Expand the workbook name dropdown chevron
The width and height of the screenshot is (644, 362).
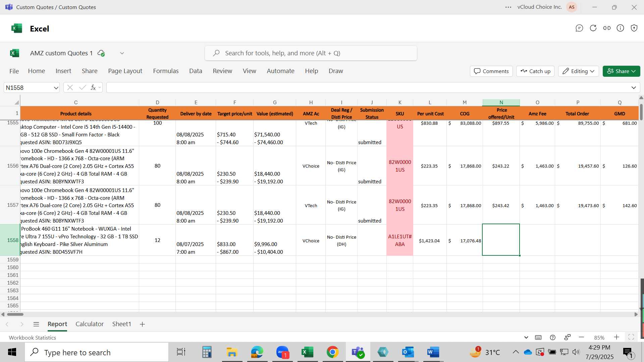[x=122, y=53]
